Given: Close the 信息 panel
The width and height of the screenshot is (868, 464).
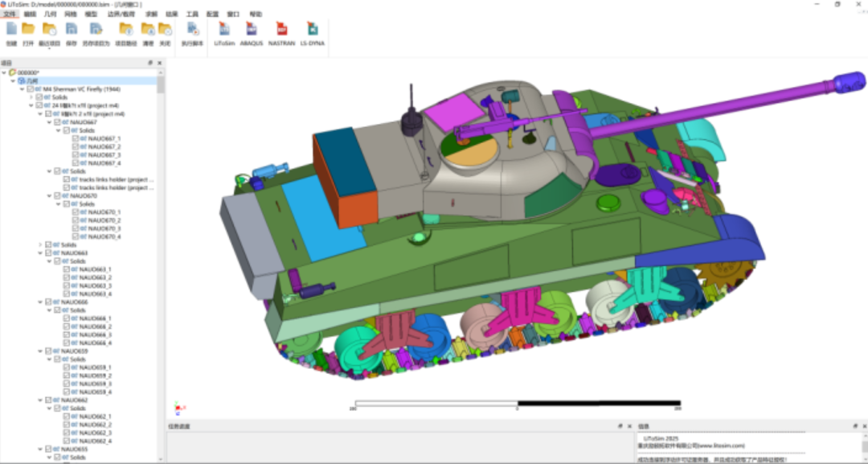Looking at the screenshot, I should click(x=865, y=425).
